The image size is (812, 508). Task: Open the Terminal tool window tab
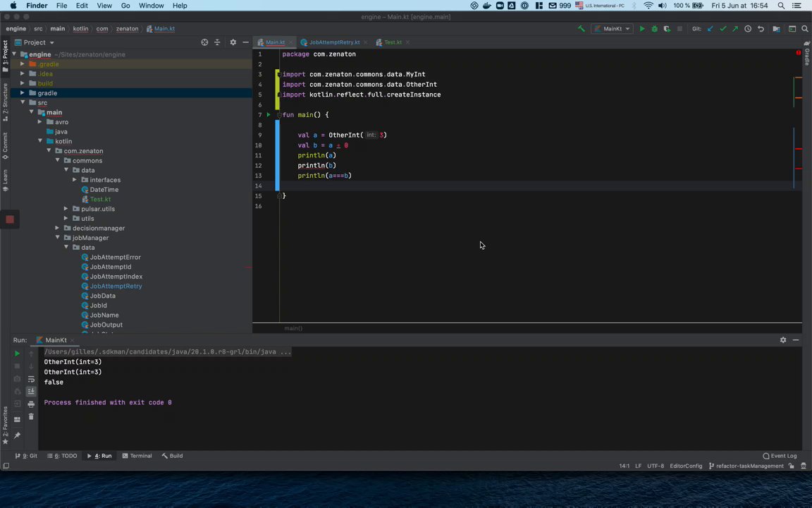137,456
